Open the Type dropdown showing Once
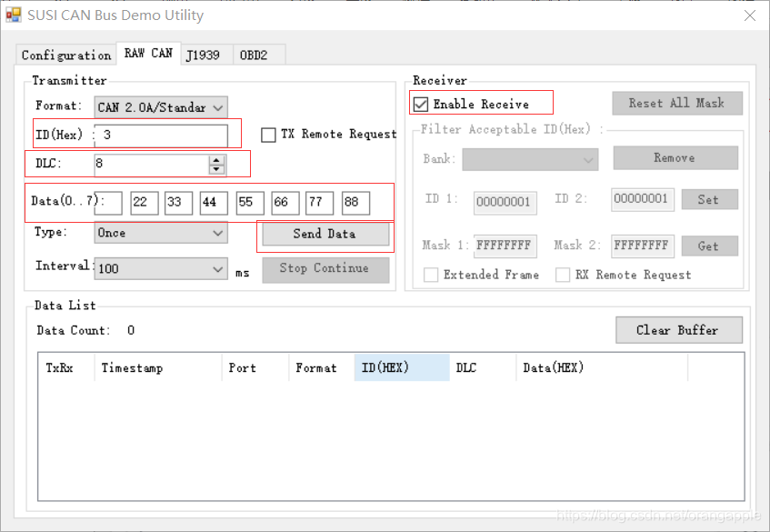Image resolution: width=770 pixels, height=532 pixels. pos(161,233)
